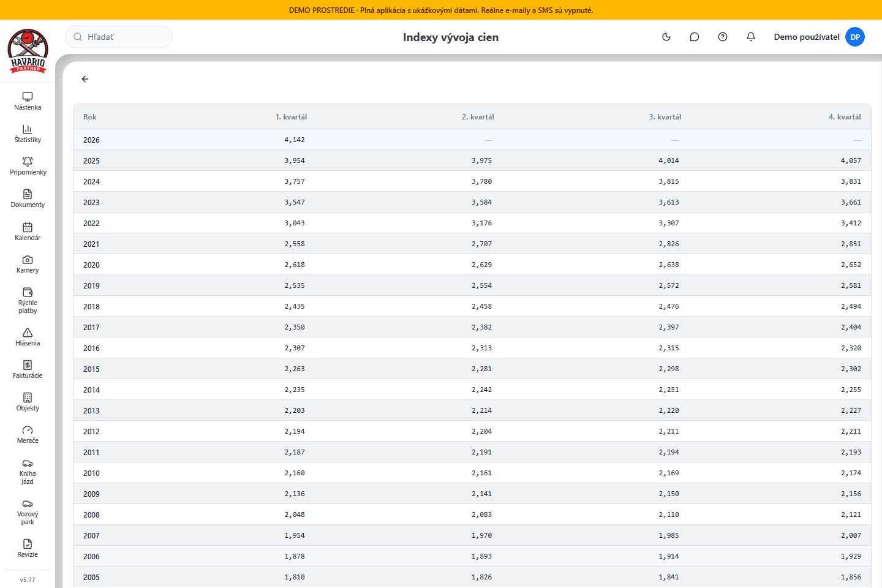Open Objekty in the sidebar
Image resolution: width=882 pixels, height=588 pixels.
pos(28,402)
